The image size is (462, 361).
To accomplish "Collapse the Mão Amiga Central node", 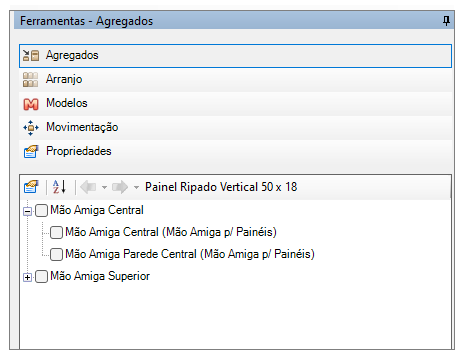I will click(x=28, y=211).
